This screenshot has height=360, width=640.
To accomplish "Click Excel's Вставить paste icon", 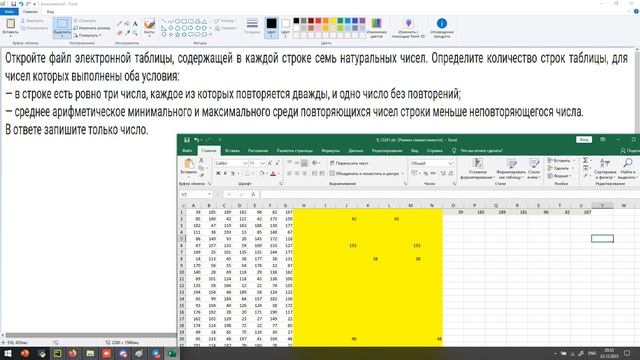I will [x=189, y=164].
